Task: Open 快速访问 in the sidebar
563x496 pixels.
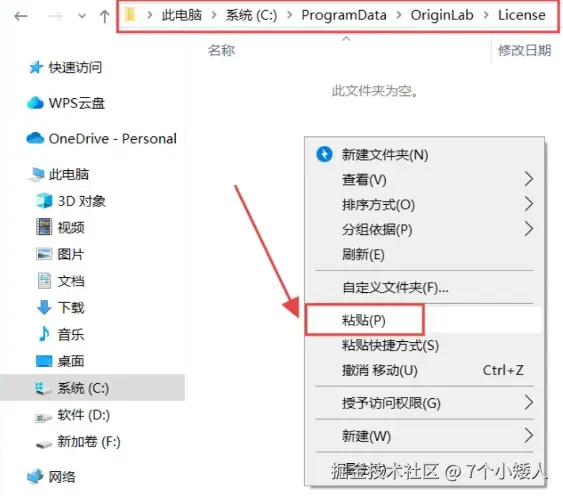Action: pyautogui.click(x=75, y=67)
